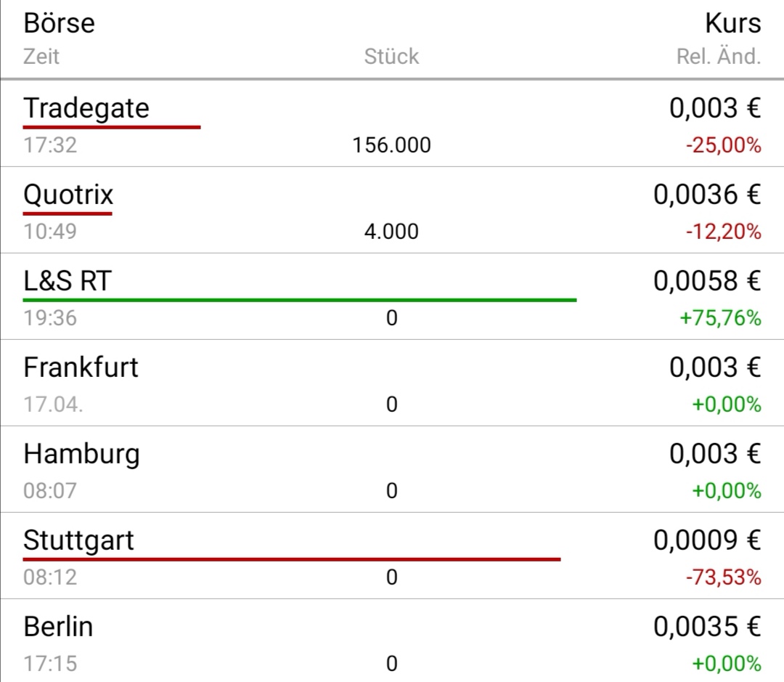The image size is (784, 682).
Task: Open the Stuttgart exchange entry
Action: 78,540
